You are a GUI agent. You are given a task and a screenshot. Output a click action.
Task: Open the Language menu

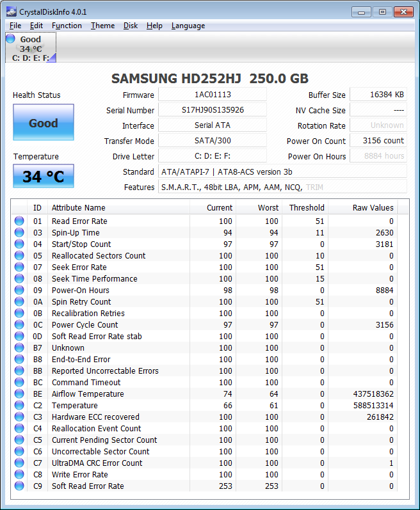click(188, 26)
